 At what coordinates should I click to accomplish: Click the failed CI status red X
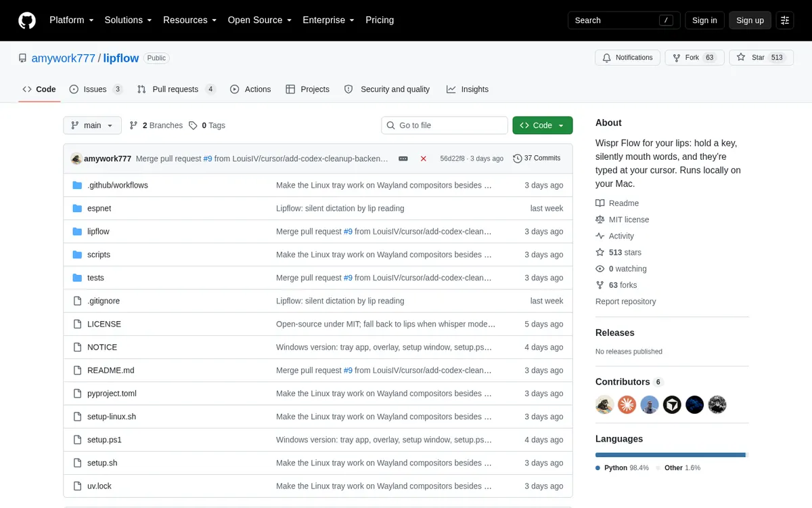pos(424,158)
